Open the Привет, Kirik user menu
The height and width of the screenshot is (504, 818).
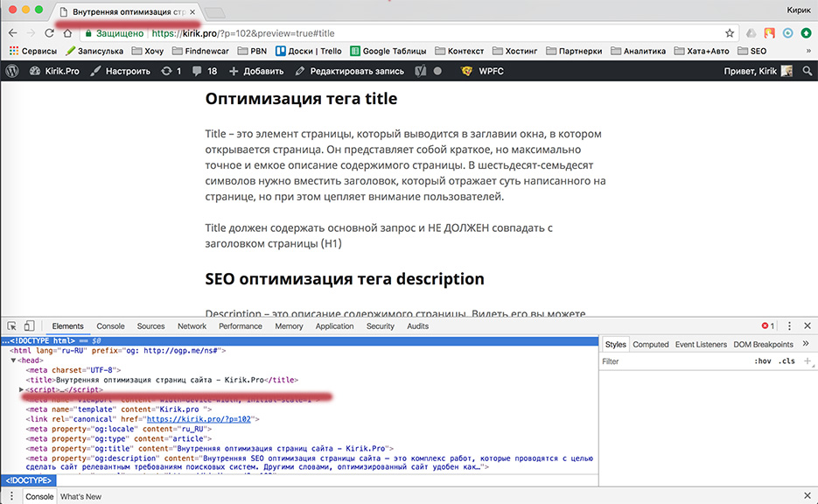tap(758, 71)
